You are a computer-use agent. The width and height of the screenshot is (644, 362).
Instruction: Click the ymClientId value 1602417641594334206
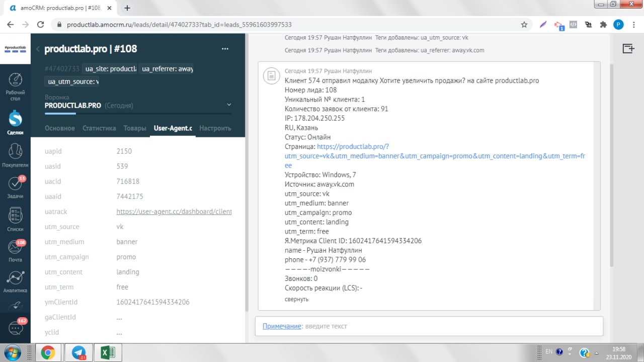(x=153, y=302)
